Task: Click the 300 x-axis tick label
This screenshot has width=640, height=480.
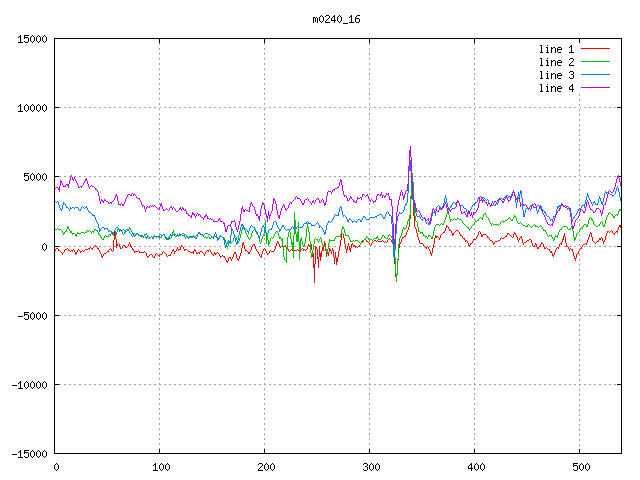Action: pyautogui.click(x=370, y=466)
